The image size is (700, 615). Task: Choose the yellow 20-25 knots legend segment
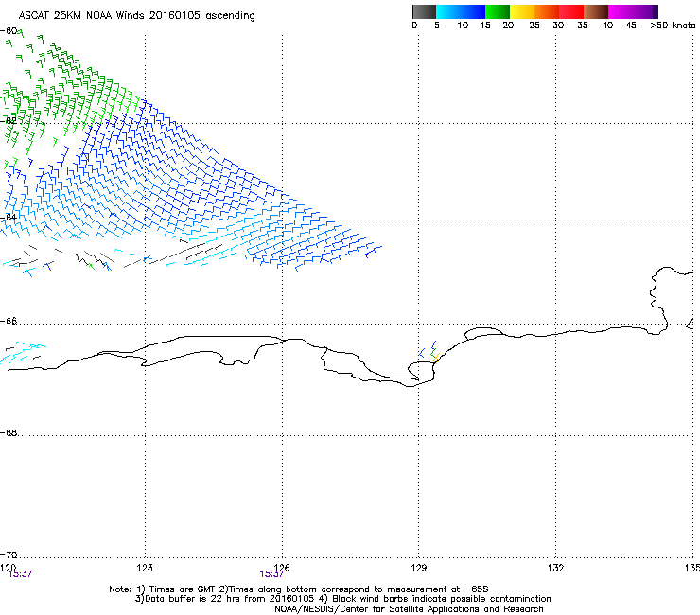click(x=522, y=11)
